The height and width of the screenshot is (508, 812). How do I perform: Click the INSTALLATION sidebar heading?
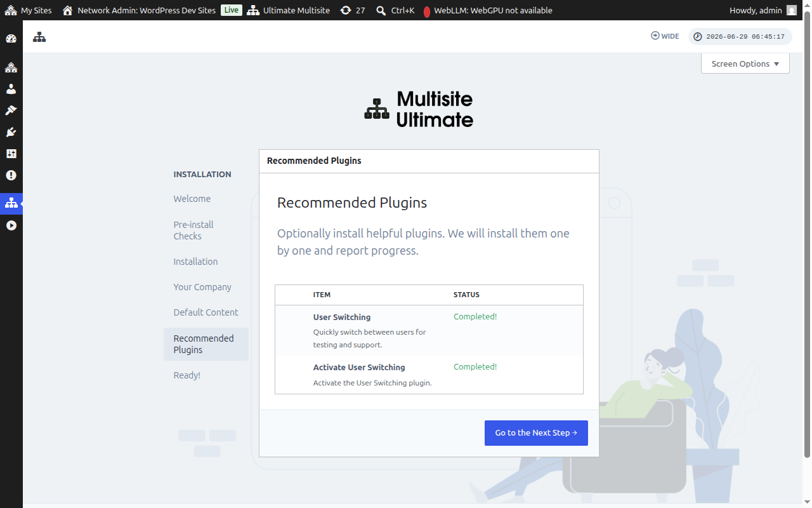point(202,174)
